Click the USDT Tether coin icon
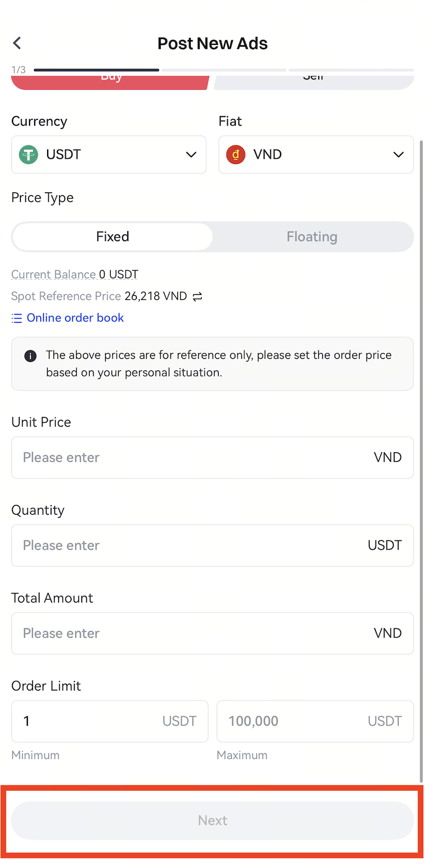Screen dimensions: 425x868 pyautogui.click(x=28, y=155)
